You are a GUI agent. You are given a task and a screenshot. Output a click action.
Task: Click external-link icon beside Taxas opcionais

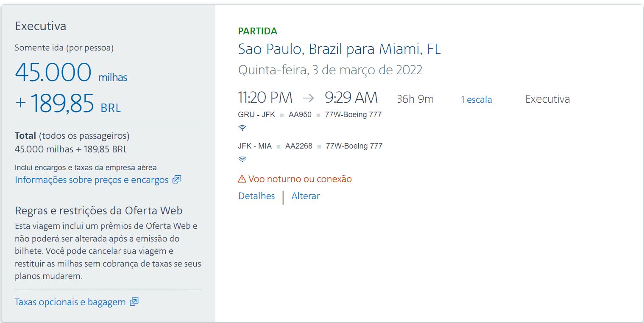pos(134,302)
